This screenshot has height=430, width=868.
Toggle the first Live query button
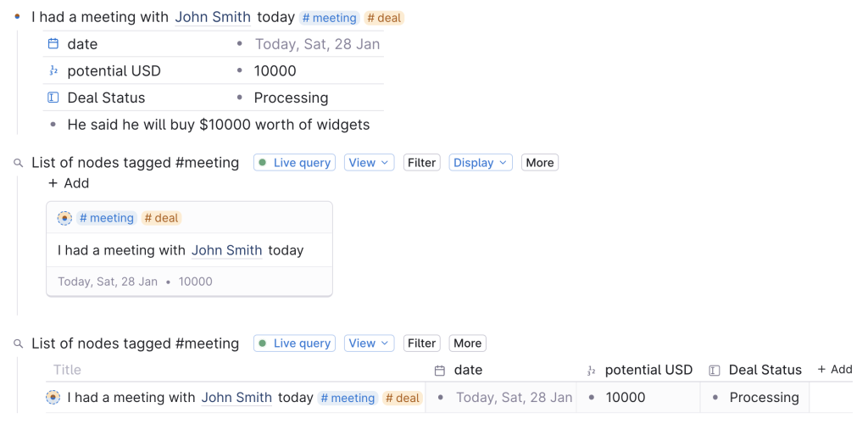294,163
